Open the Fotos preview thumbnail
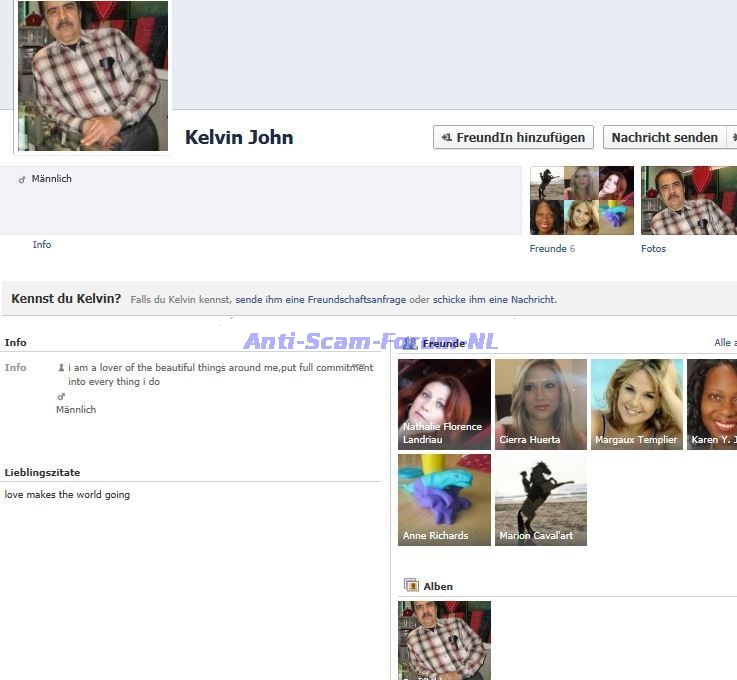 (688, 200)
